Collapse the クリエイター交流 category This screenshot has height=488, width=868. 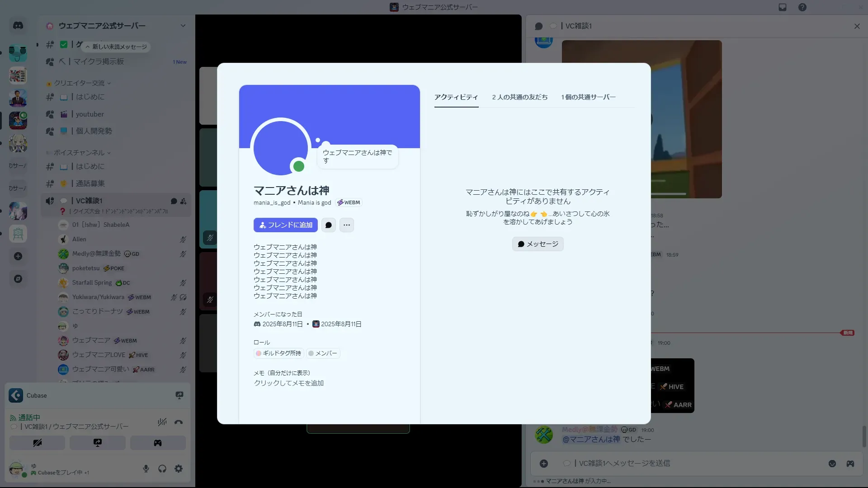(80, 83)
